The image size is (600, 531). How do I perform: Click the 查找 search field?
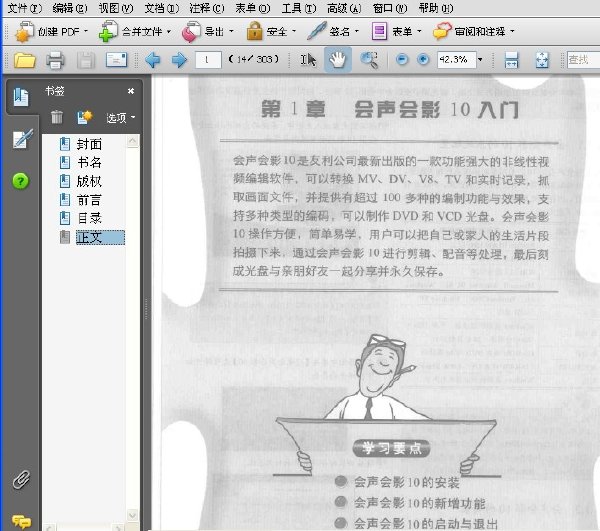pos(583,60)
